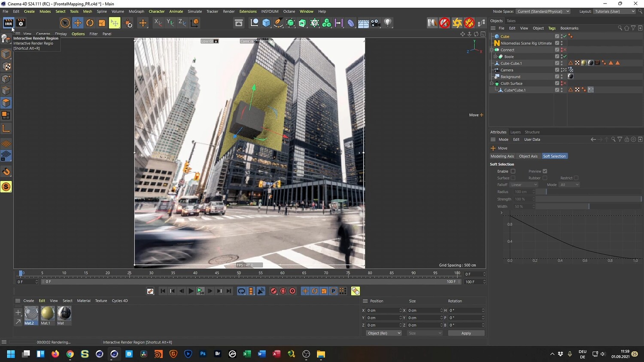
Task: Click the Nikomedia N plugin icon
Action: 432,23
